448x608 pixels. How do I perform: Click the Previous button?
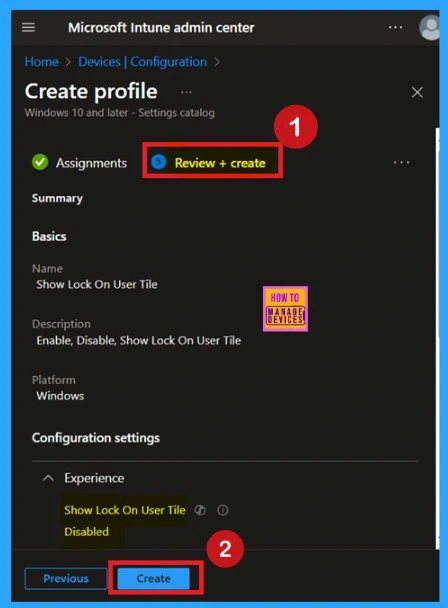(66, 579)
